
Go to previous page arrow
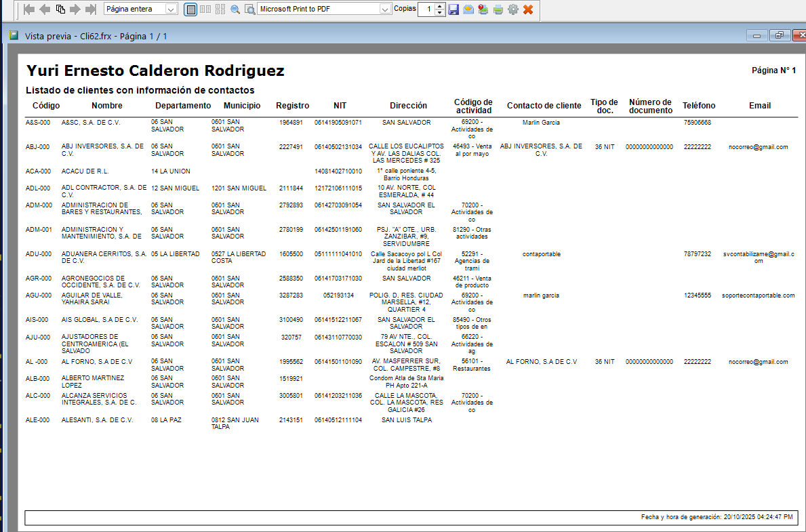click(45, 9)
